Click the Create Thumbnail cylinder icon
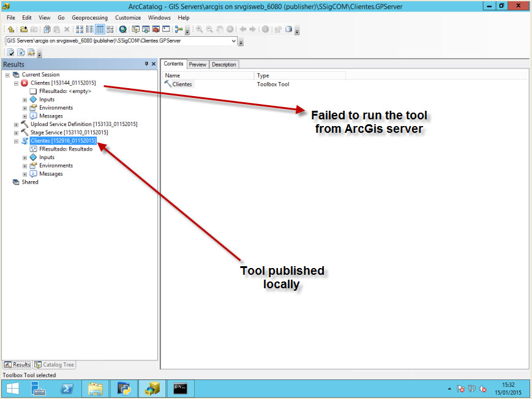The image size is (532, 399). point(288,29)
